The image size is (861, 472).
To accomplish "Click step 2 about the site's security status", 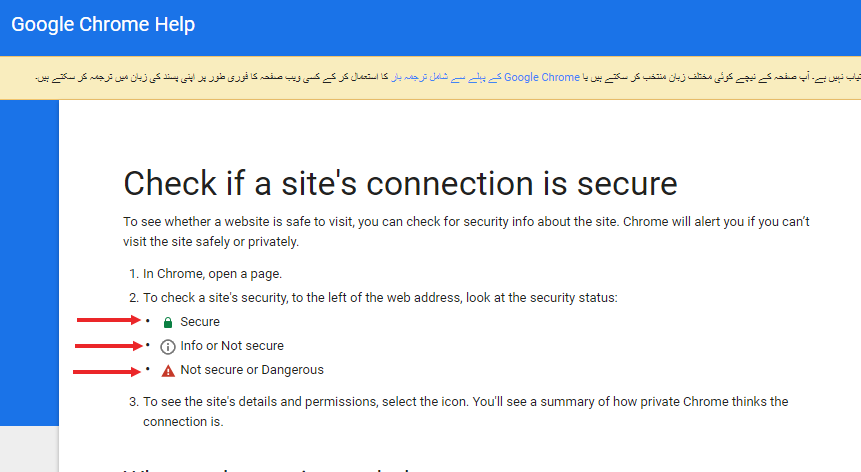I will click(x=373, y=298).
